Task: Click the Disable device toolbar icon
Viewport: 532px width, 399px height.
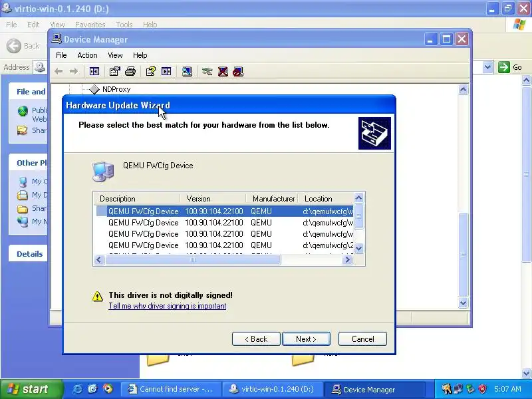Action: (x=238, y=71)
